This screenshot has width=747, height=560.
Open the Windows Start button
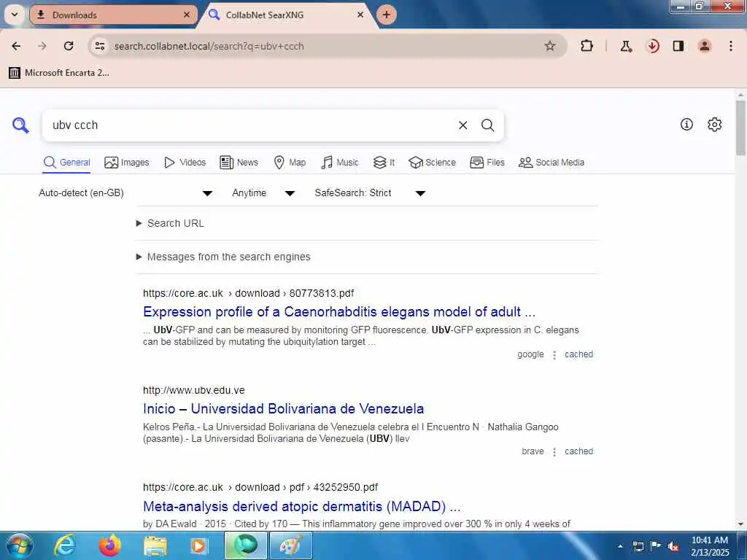(20, 545)
